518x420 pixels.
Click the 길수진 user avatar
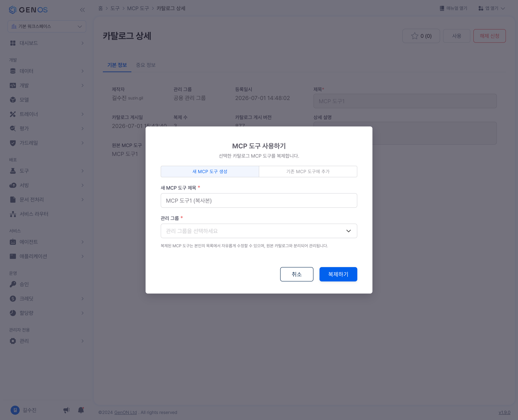(15, 410)
